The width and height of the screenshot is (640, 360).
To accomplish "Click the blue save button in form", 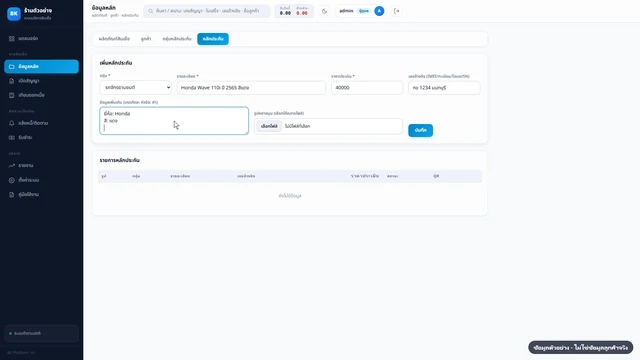I will tap(420, 130).
